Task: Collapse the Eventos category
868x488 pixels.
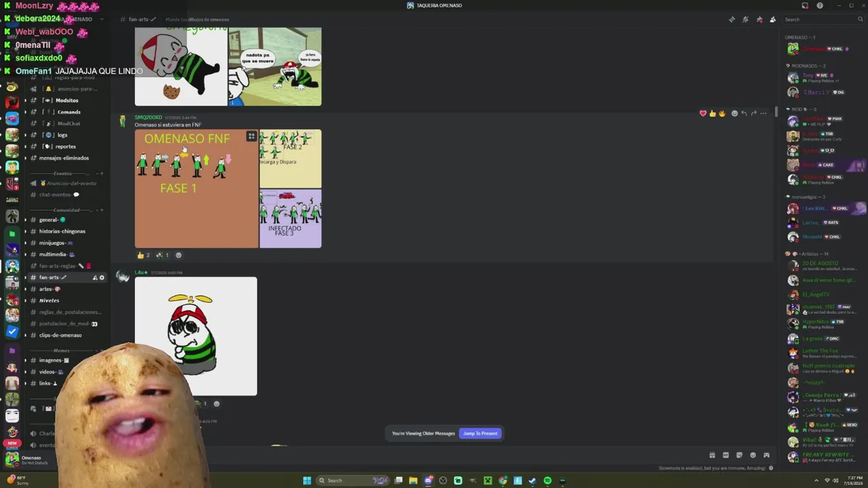Action: (62, 174)
